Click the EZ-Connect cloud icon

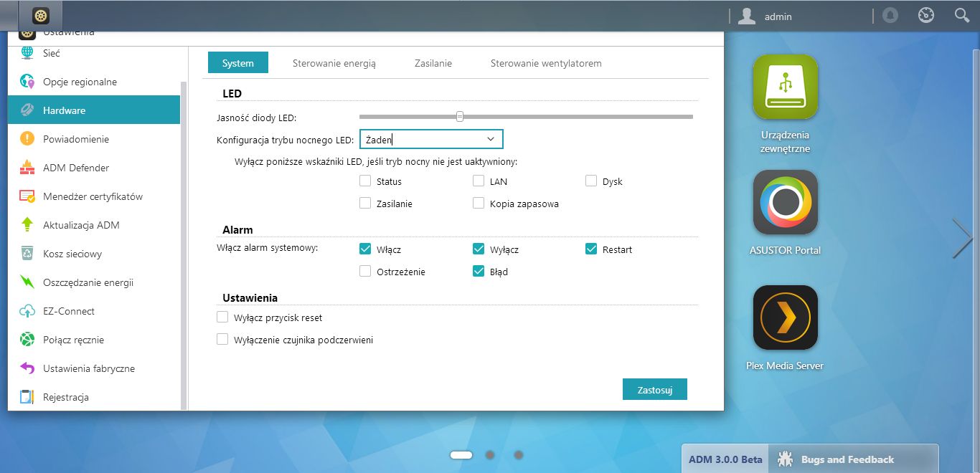pos(27,311)
